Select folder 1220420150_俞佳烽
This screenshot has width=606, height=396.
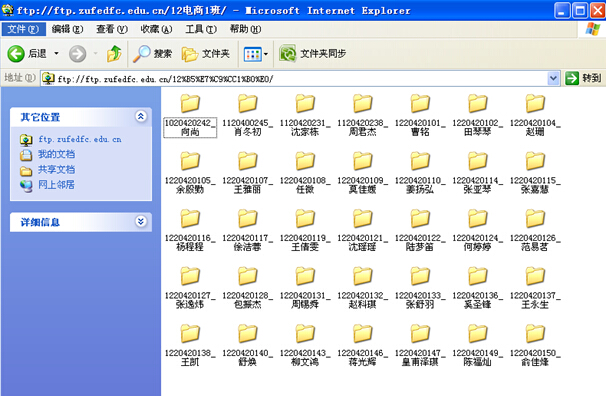pos(535,345)
